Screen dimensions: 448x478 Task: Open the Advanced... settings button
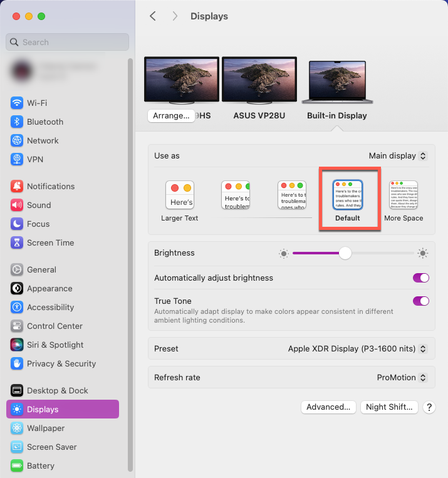(328, 407)
